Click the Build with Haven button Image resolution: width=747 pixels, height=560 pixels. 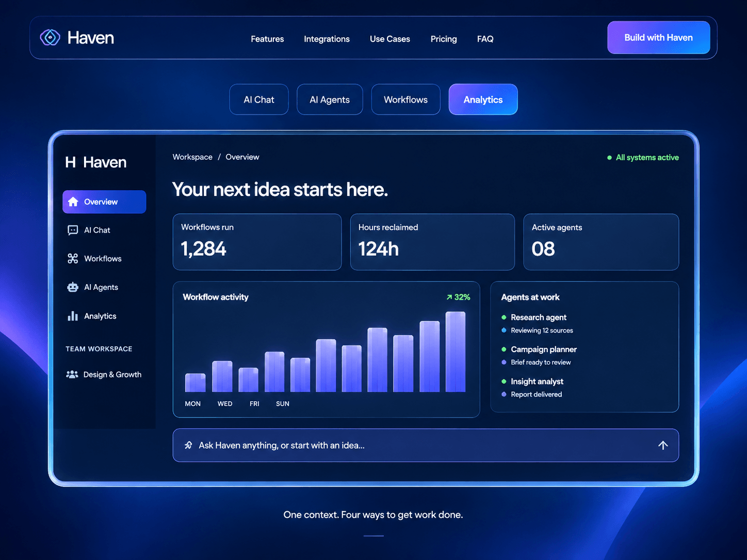(659, 38)
